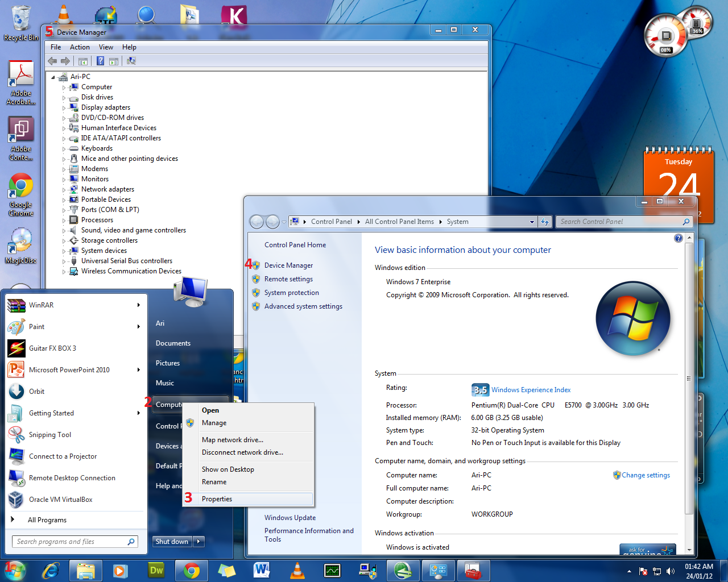Image resolution: width=728 pixels, height=582 pixels.
Task: Expand Network adapters device node
Action: click(64, 190)
